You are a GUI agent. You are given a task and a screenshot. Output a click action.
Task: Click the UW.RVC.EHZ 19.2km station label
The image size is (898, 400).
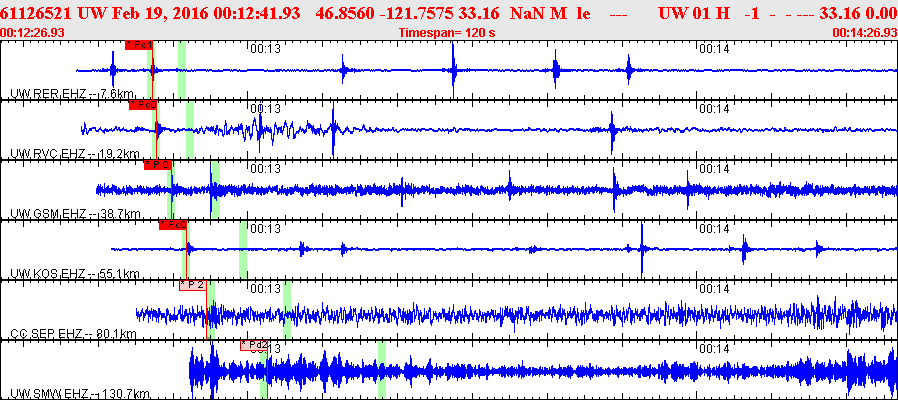coord(76,153)
